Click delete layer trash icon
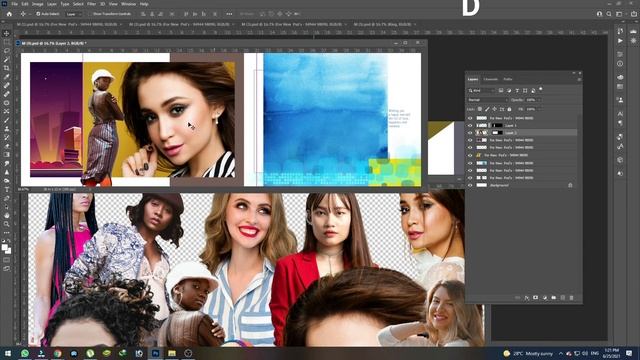640x360 pixels. (x=571, y=298)
